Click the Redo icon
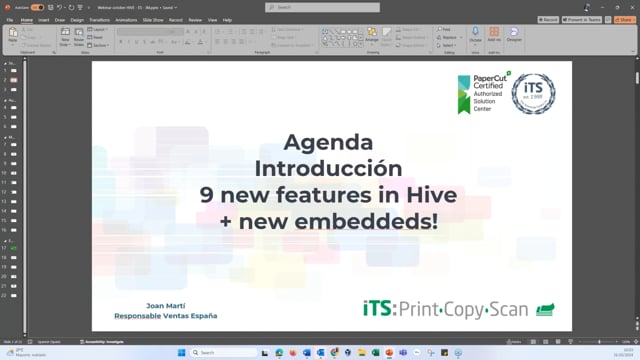The height and width of the screenshot is (360, 640). coord(71,7)
